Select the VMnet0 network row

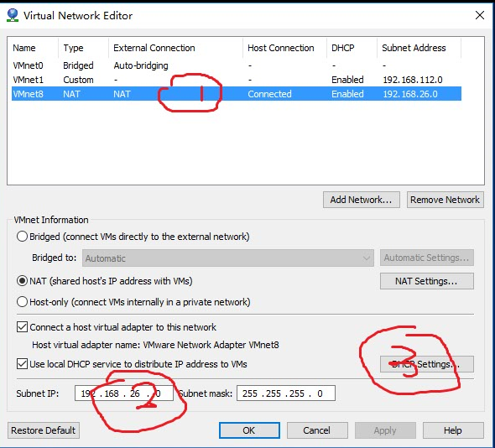coord(237,65)
